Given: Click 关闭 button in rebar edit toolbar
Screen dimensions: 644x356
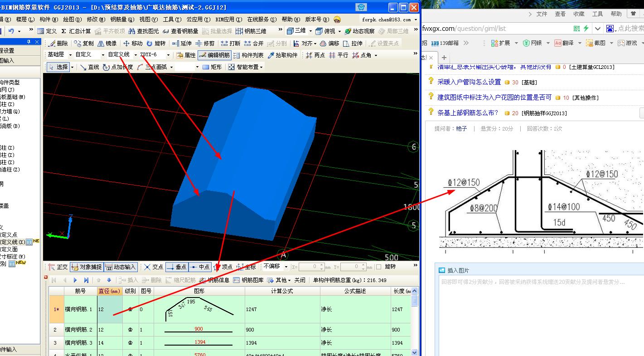Looking at the screenshot, I should point(300,280).
